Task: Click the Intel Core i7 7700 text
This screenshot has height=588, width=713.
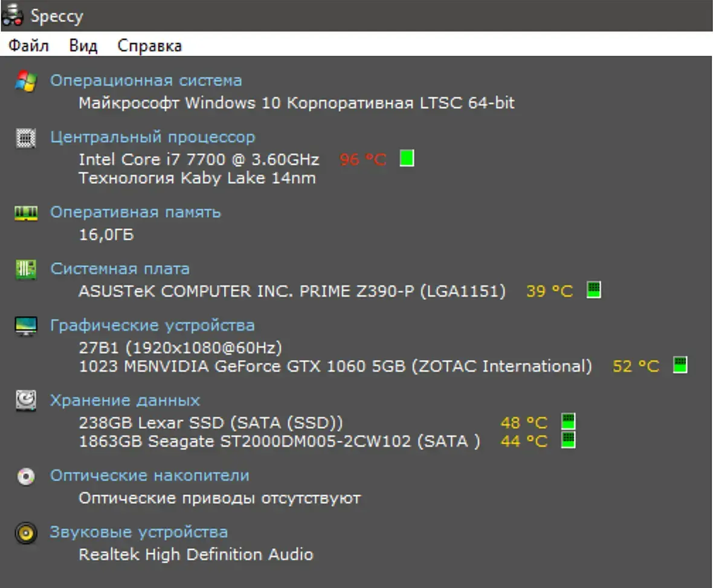Action: tap(199, 160)
